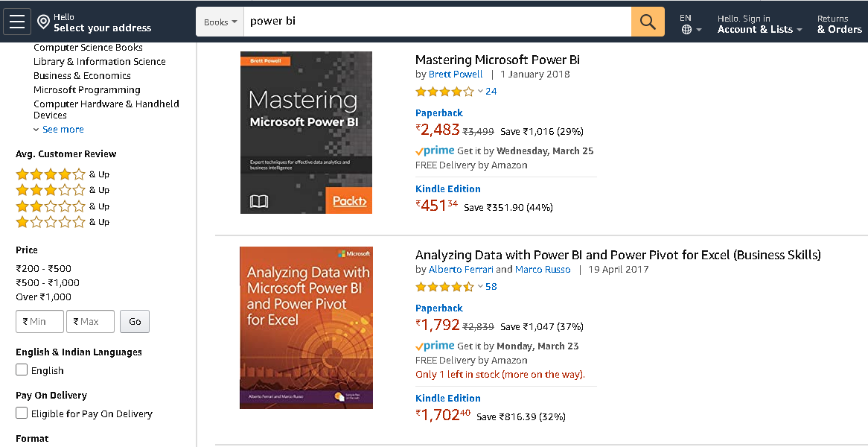
Task: Click the Min price input field
Action: [x=39, y=321]
